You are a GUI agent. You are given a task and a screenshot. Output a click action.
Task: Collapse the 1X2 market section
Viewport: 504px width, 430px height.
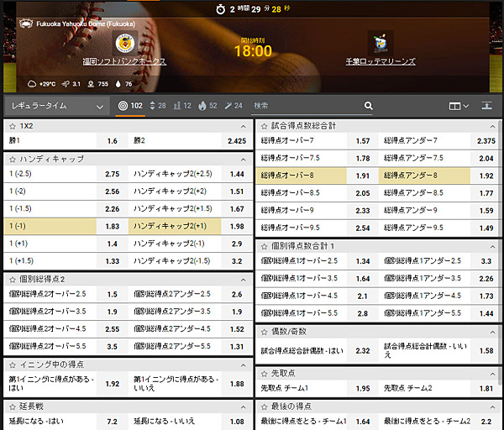[244, 127]
